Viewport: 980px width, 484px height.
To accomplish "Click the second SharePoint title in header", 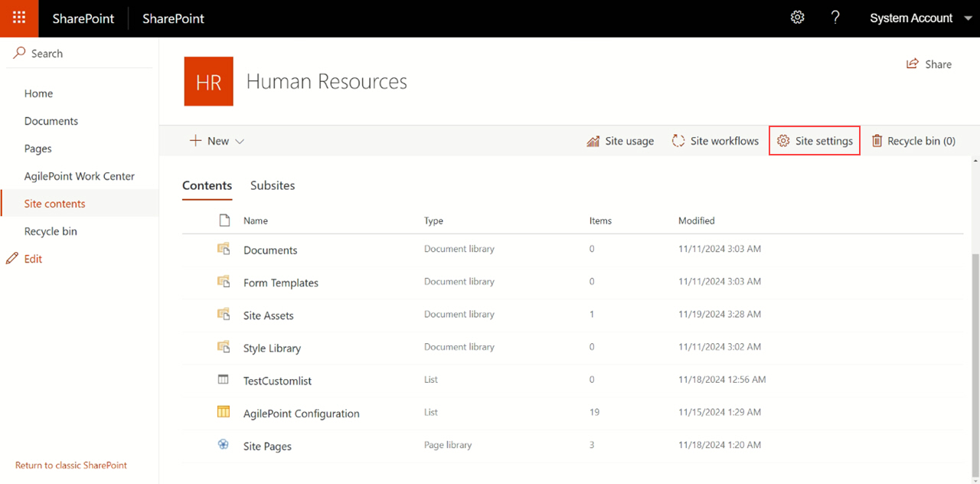I will pyautogui.click(x=173, y=18).
